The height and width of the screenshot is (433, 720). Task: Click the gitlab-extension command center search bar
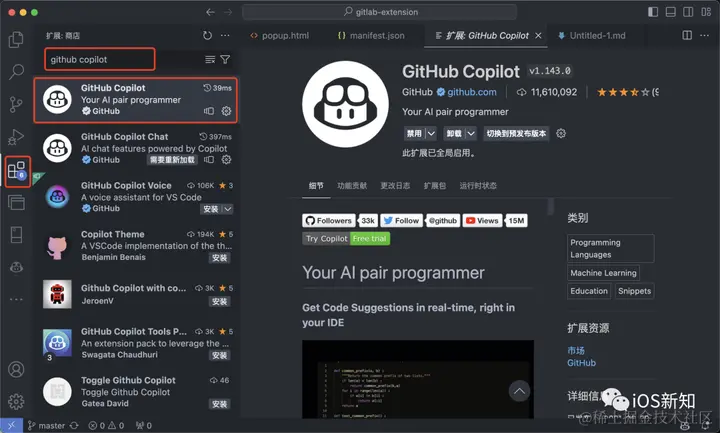tap(379, 12)
